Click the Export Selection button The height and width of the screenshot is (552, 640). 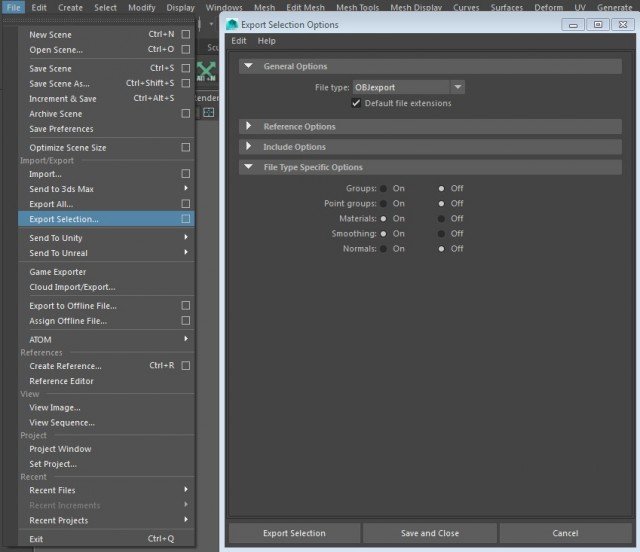tap(294, 533)
